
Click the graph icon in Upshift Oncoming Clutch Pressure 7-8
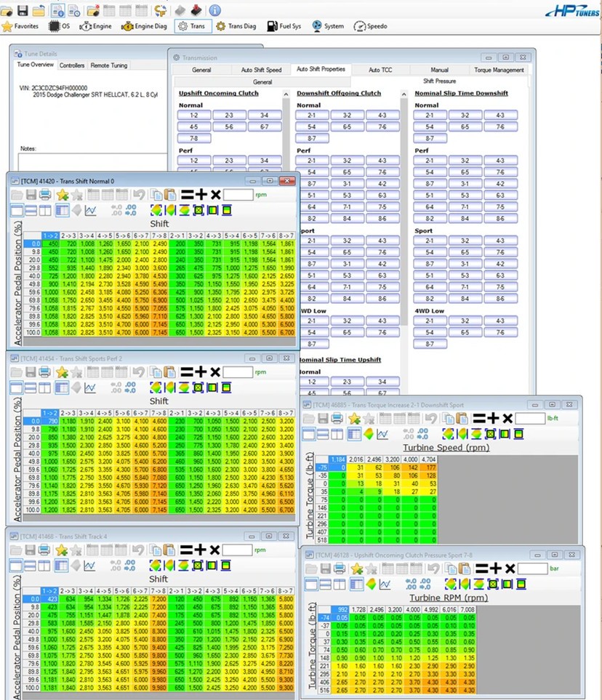pos(385,584)
